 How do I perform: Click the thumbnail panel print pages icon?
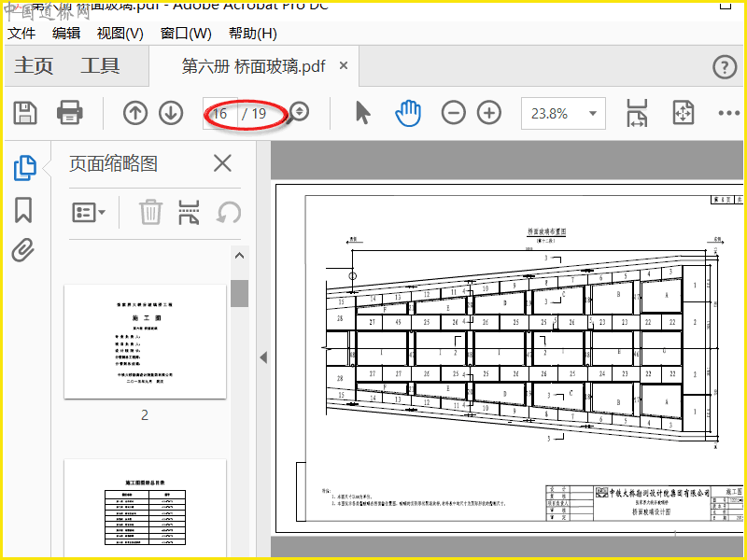click(189, 213)
